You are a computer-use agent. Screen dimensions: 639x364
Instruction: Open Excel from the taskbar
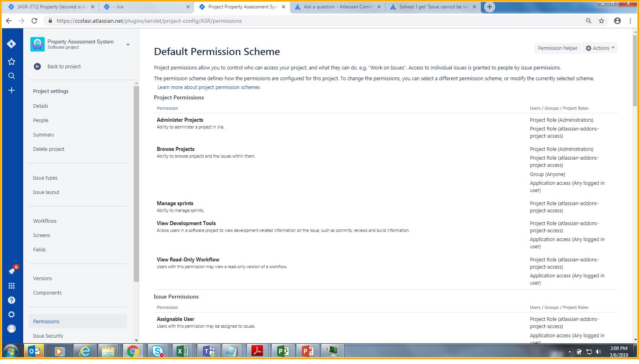coord(183,351)
